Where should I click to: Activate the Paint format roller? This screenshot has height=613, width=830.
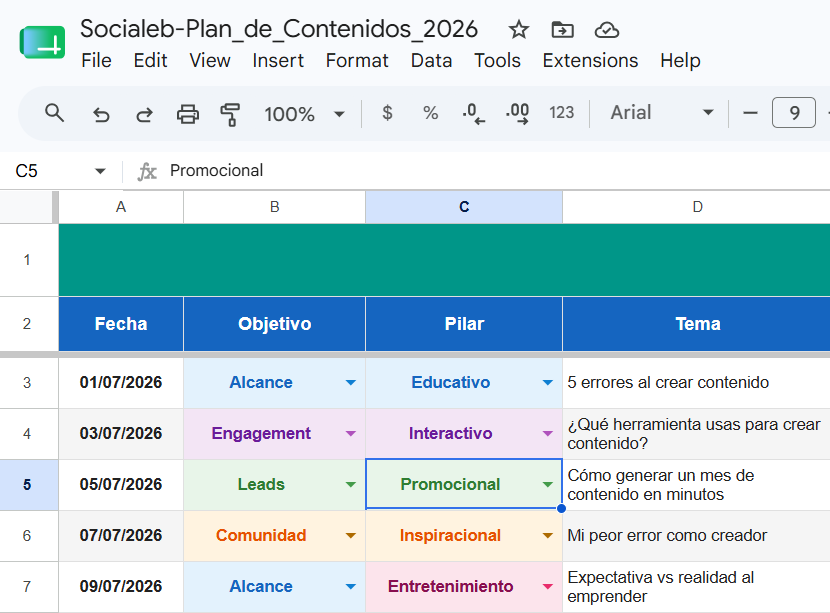point(230,114)
